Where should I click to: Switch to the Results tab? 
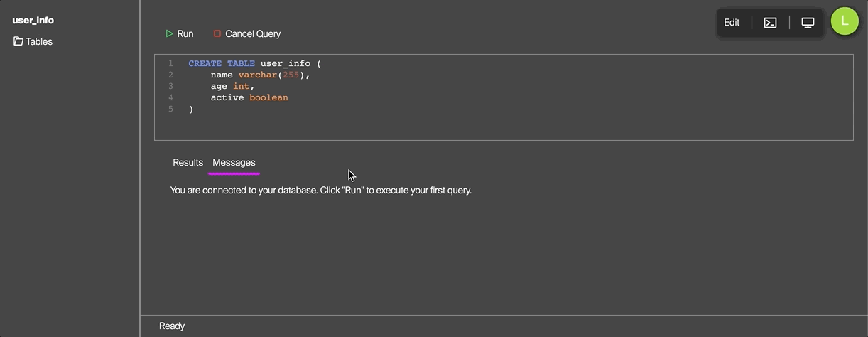188,163
